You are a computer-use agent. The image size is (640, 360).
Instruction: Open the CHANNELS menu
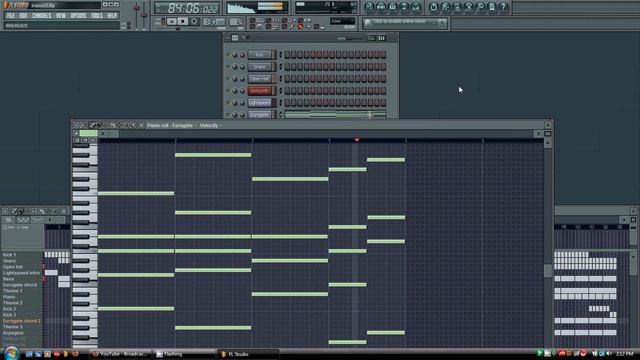tap(42, 16)
